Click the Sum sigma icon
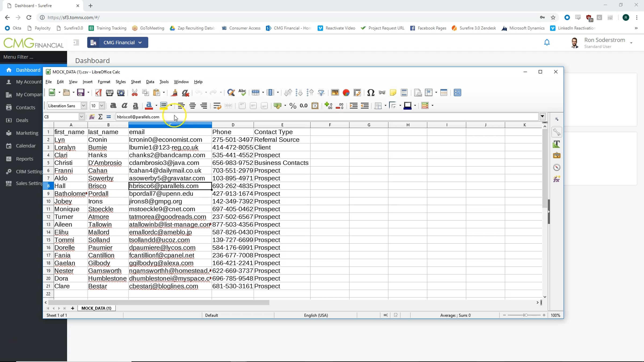 tap(100, 117)
